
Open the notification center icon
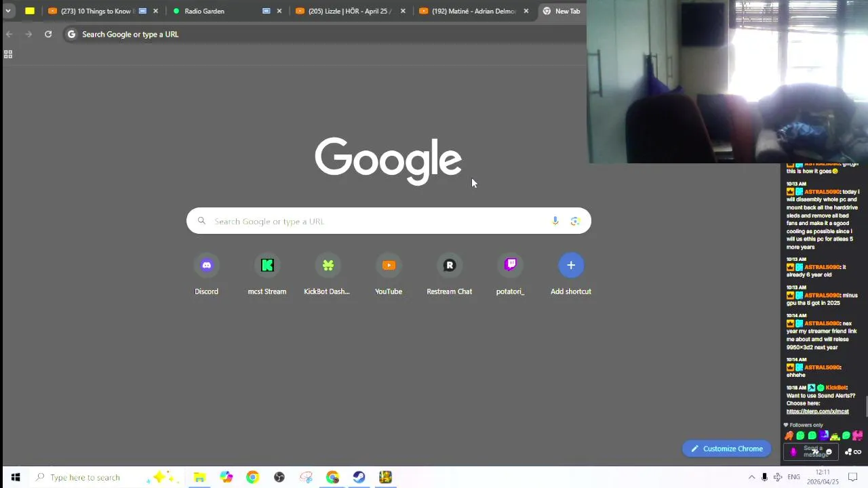pos(853,477)
